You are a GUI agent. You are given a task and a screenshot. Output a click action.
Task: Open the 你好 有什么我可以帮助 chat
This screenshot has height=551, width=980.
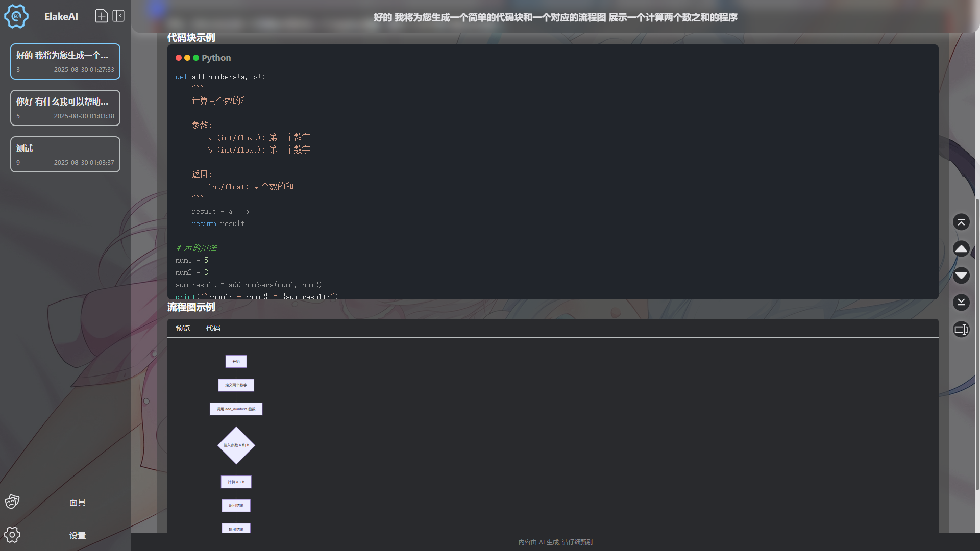65,108
